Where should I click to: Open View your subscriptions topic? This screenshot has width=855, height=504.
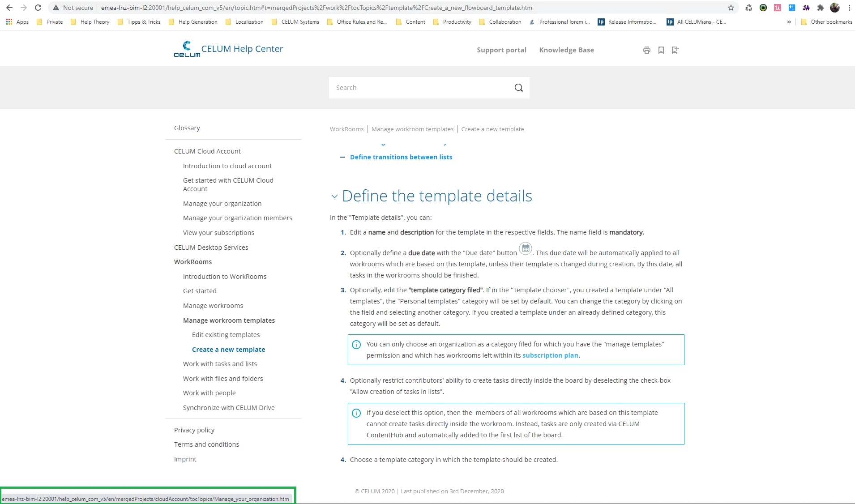(x=218, y=233)
